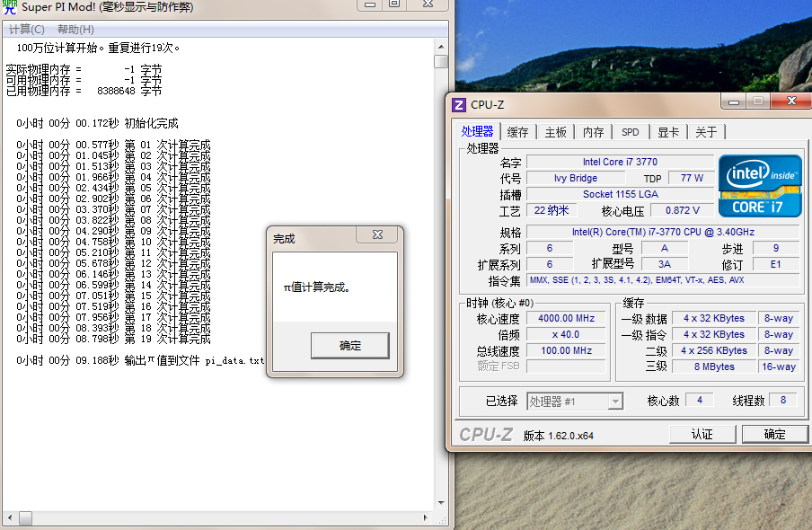812x530 pixels.
Task: Click the 4000.00 MHz core speed value
Action: (x=566, y=319)
